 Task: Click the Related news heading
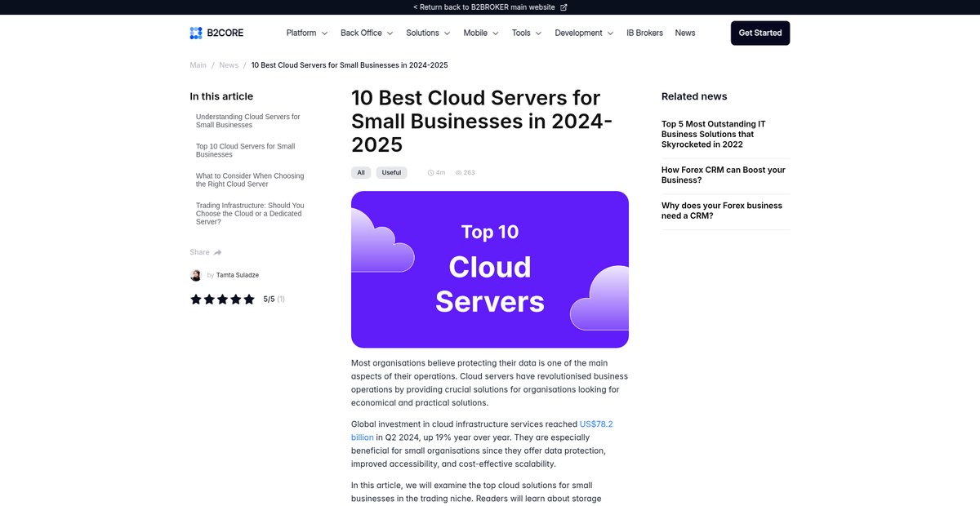click(x=694, y=96)
